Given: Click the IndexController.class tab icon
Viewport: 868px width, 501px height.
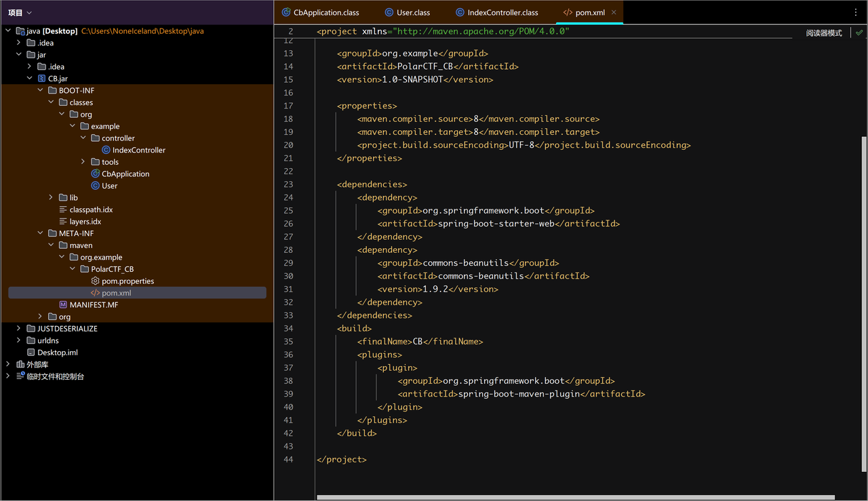Looking at the screenshot, I should (x=460, y=12).
